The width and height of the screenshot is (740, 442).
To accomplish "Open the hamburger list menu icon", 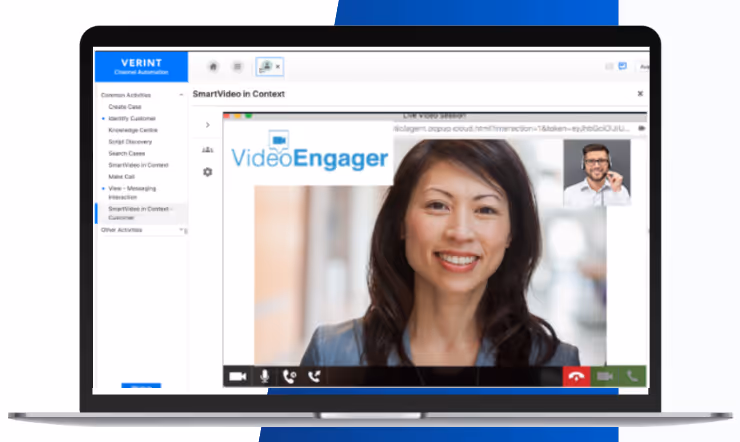I will tap(237, 67).
